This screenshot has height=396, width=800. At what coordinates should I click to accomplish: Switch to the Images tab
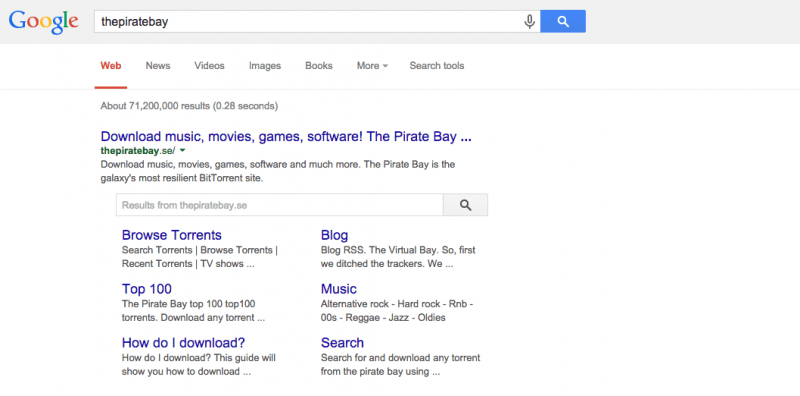pyautogui.click(x=265, y=66)
